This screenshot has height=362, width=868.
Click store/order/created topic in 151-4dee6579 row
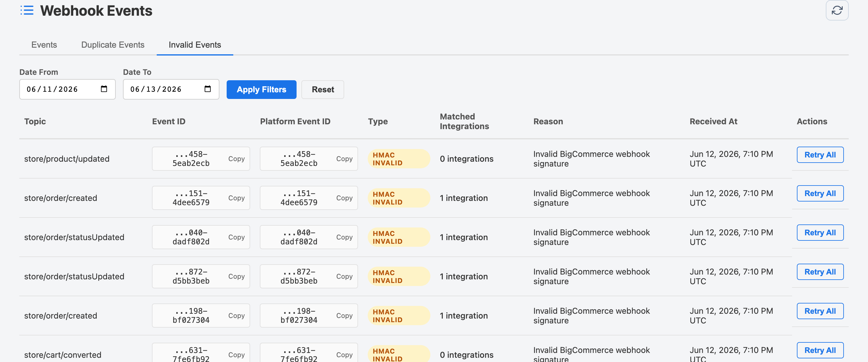click(x=61, y=198)
